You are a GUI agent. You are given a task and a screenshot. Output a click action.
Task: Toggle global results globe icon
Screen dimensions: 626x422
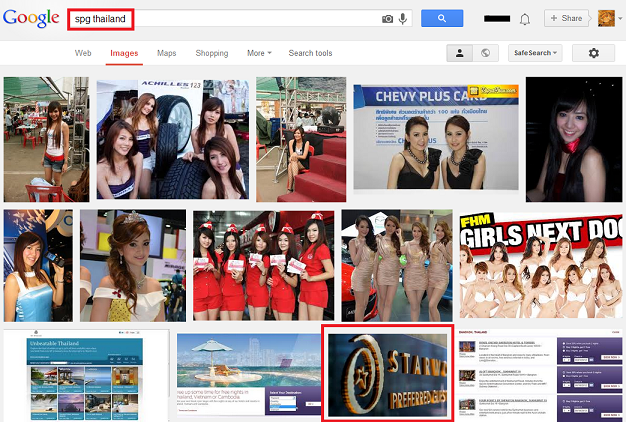(485, 53)
